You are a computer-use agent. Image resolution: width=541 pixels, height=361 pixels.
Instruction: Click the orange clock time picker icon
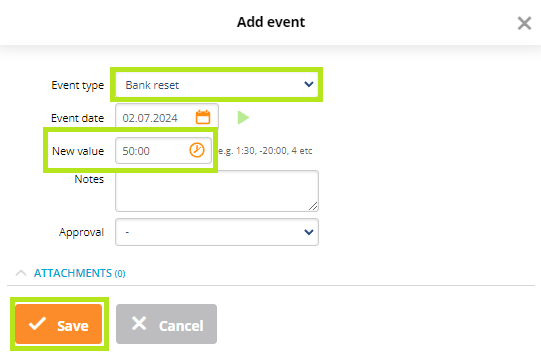pyautogui.click(x=197, y=150)
